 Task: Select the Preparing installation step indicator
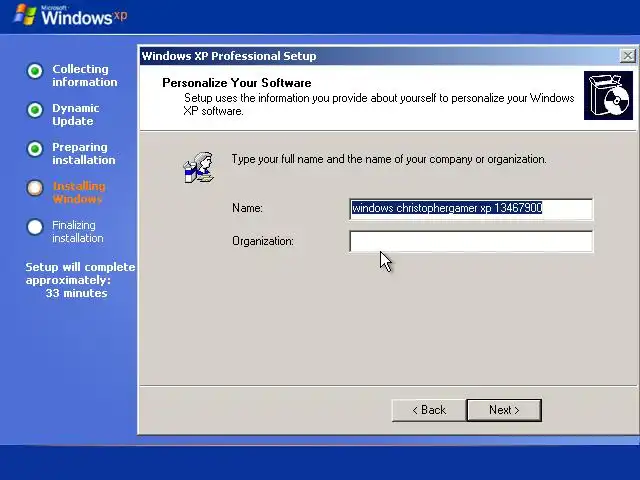pos(35,149)
